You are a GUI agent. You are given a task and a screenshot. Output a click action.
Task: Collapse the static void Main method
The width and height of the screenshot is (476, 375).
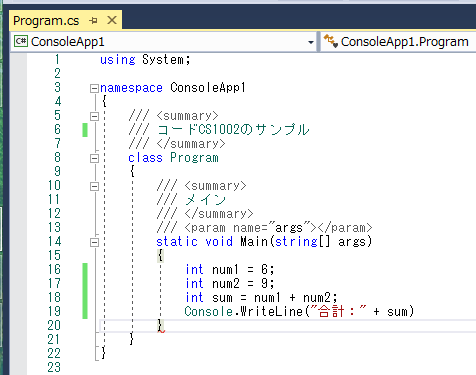[94, 242]
